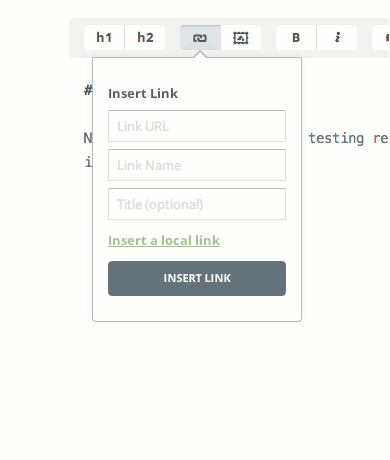Select empty toolbar space between image and bold buttons

[268, 38]
